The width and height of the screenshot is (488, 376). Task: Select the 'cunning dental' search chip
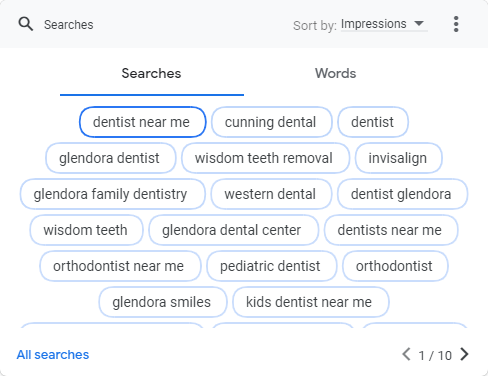(x=271, y=122)
